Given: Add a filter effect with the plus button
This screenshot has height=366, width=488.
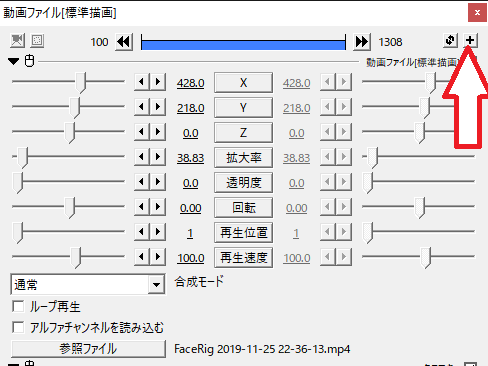Looking at the screenshot, I should coord(470,40).
